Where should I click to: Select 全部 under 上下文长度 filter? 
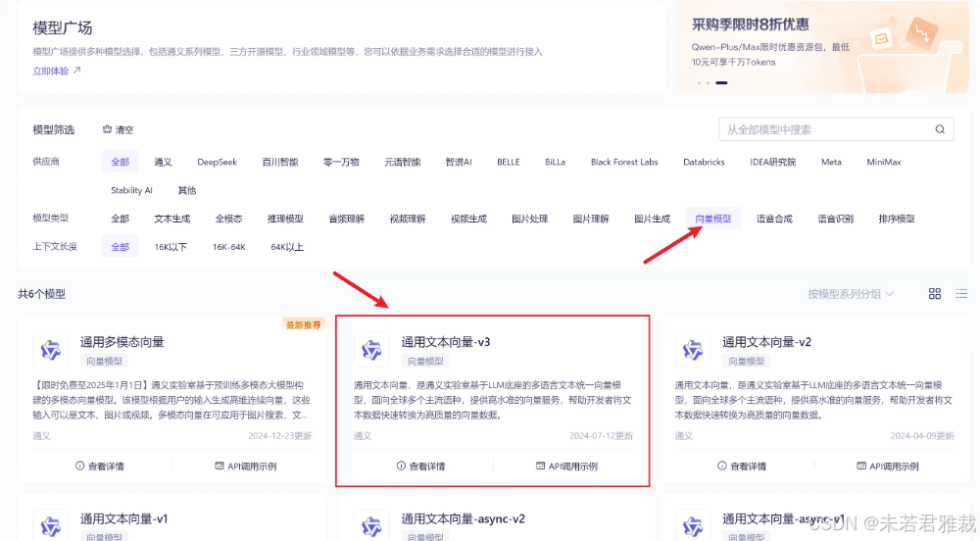pyautogui.click(x=120, y=247)
